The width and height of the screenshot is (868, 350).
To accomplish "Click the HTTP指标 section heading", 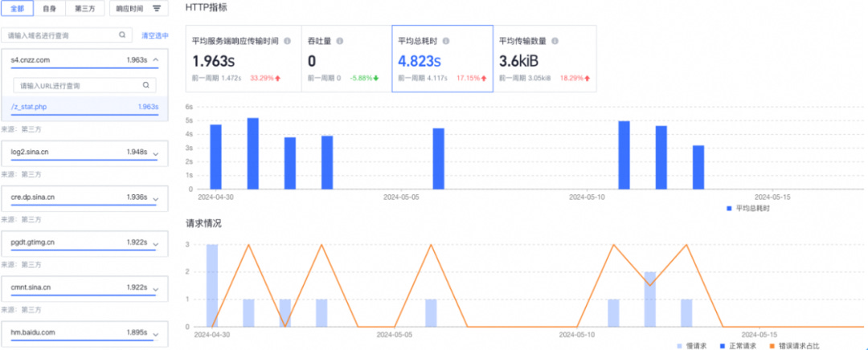I will [206, 8].
